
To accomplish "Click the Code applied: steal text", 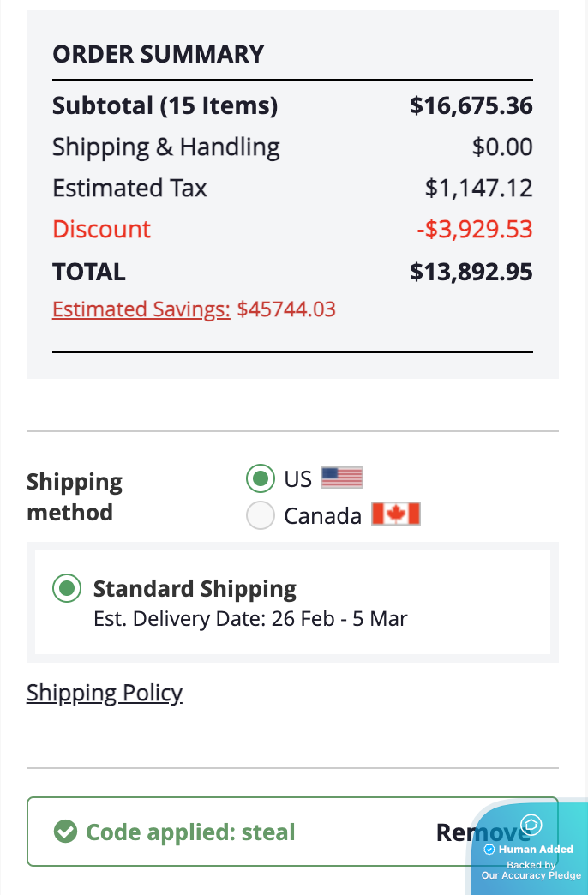I will pyautogui.click(x=190, y=832).
